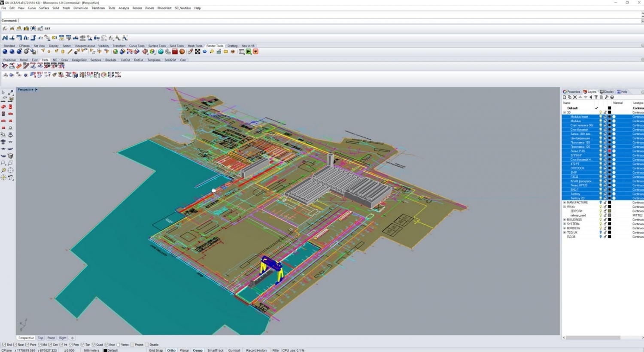This screenshot has width=644, height=352.
Task: Expand the MANUFACTURE layer group
Action: pyautogui.click(x=565, y=203)
